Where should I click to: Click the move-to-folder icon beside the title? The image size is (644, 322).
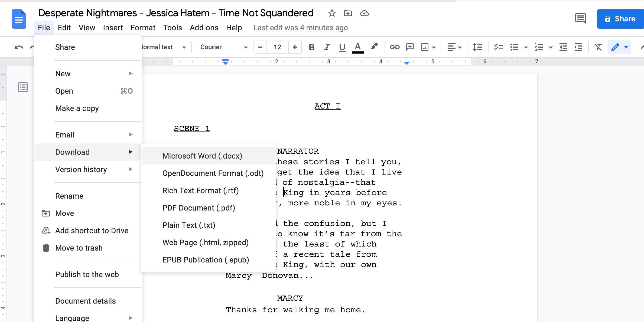pos(348,13)
